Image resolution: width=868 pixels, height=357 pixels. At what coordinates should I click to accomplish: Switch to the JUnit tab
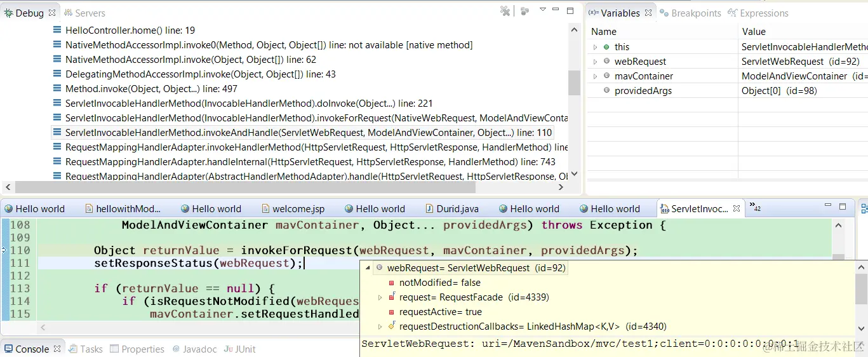(239, 349)
